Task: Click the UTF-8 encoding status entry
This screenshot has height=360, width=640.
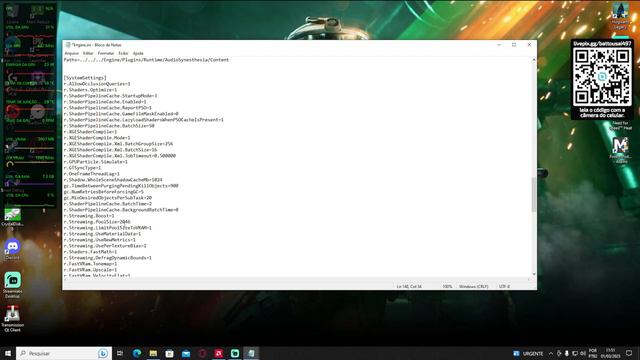Action: point(504,287)
